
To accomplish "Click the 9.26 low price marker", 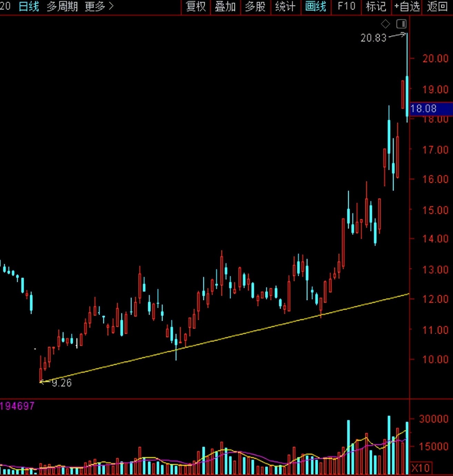I will pos(61,383).
